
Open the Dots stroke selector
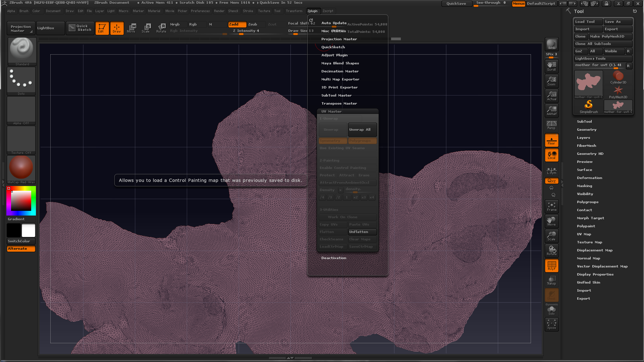coord(21,81)
